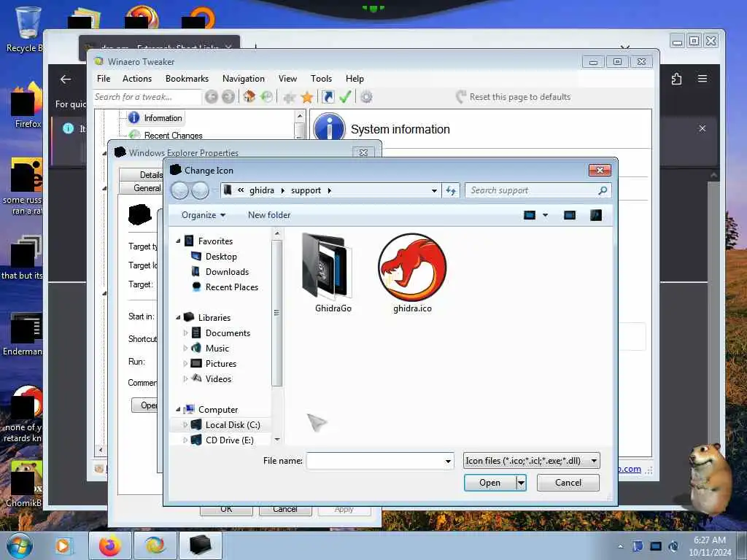Expand the Pictures library node

pos(185,363)
